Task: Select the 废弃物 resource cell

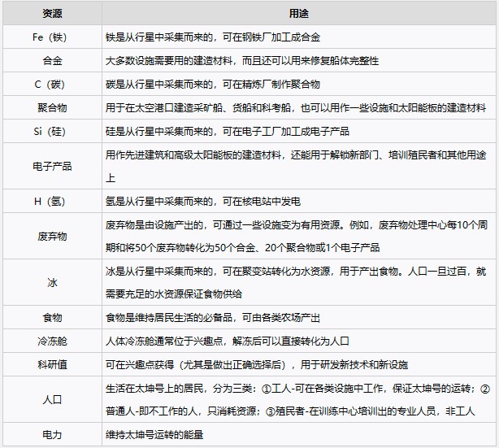Action: click(52, 237)
